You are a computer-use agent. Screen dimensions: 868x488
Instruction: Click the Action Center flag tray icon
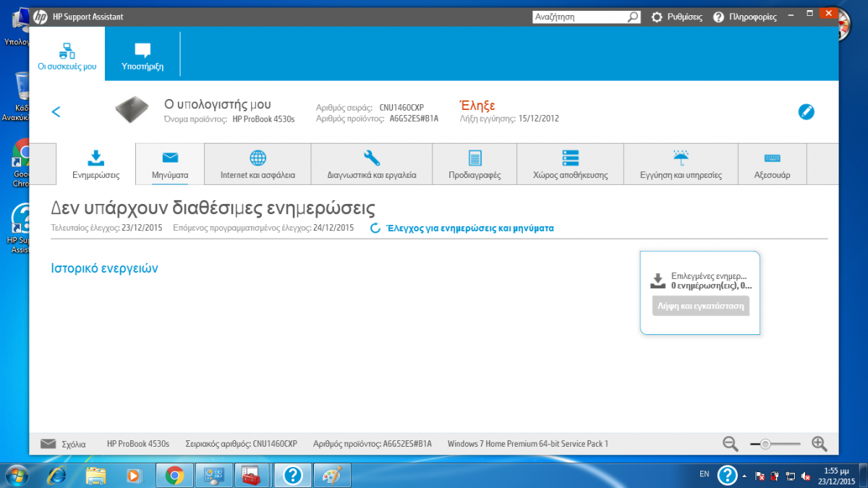[760, 476]
